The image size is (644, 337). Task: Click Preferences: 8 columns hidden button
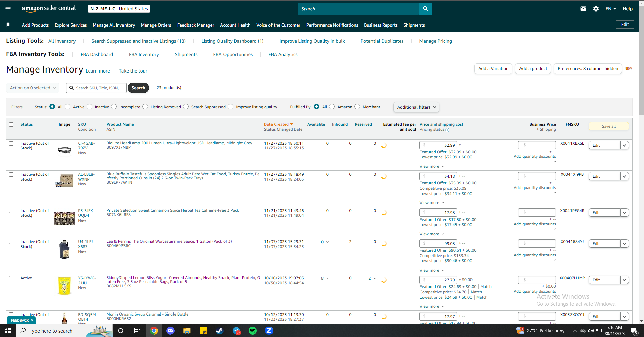588,68
